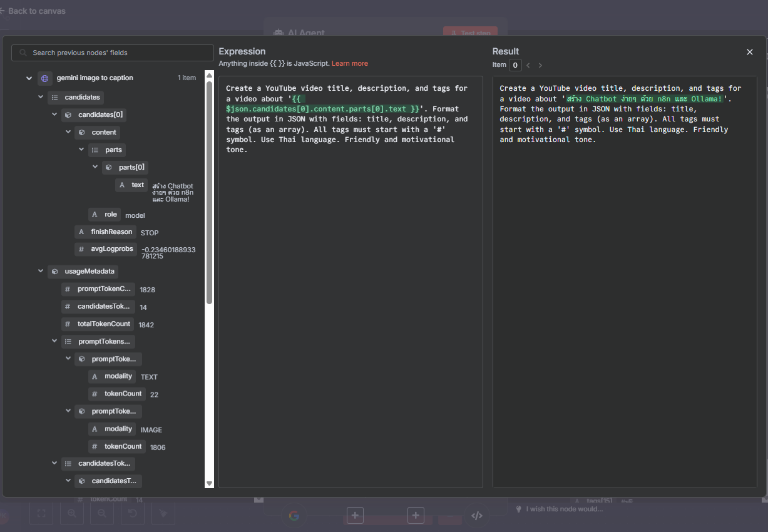Click the fit view icon on the canvas
Image resolution: width=768 pixels, height=532 pixels.
pos(41,513)
